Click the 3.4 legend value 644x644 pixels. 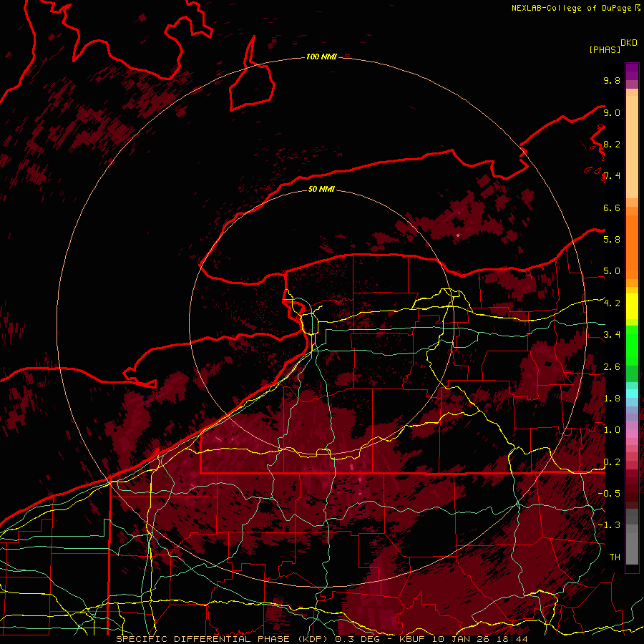pyautogui.click(x=612, y=334)
